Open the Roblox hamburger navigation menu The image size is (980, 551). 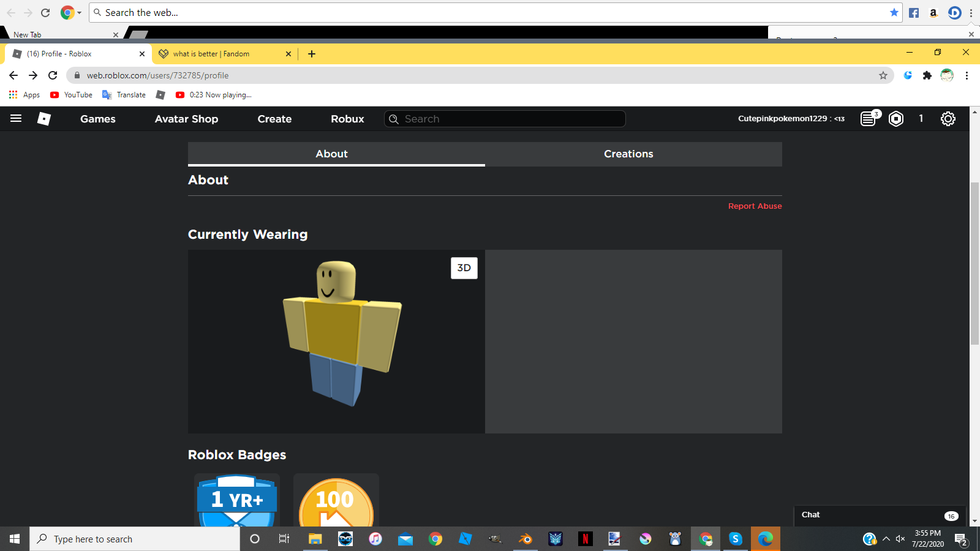[16, 118]
